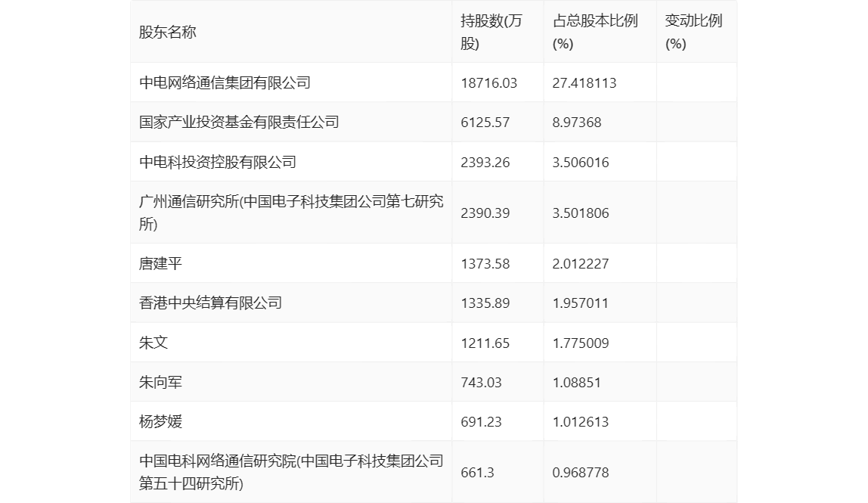Click the value 661.3
Viewport: 868px width, 503px height.
(477, 473)
